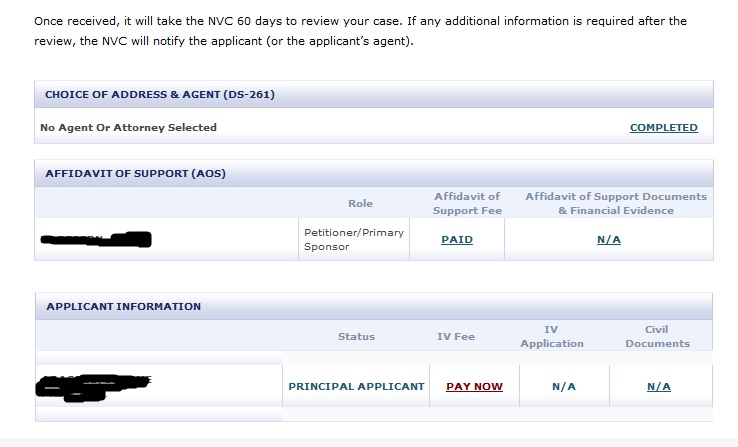Click the 'No Agent Or Attorney Selected' text
The height and width of the screenshot is (447, 738).
[128, 128]
